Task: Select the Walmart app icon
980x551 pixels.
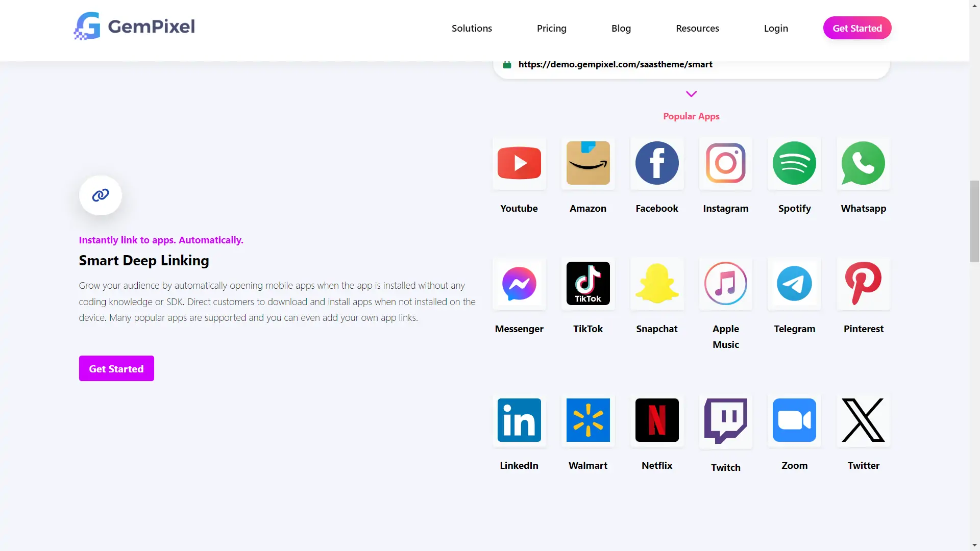Action: pos(588,420)
